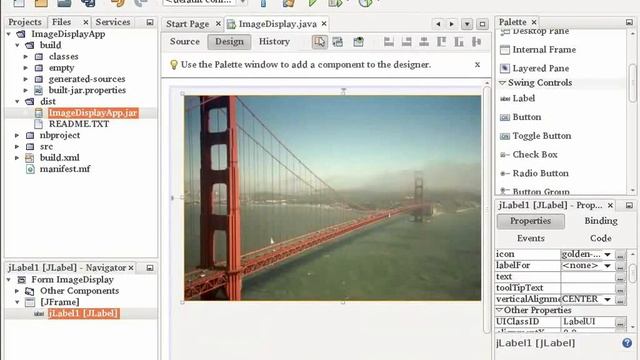Minimize the Files panel group
The height and width of the screenshot is (360, 640).
[x=150, y=22]
